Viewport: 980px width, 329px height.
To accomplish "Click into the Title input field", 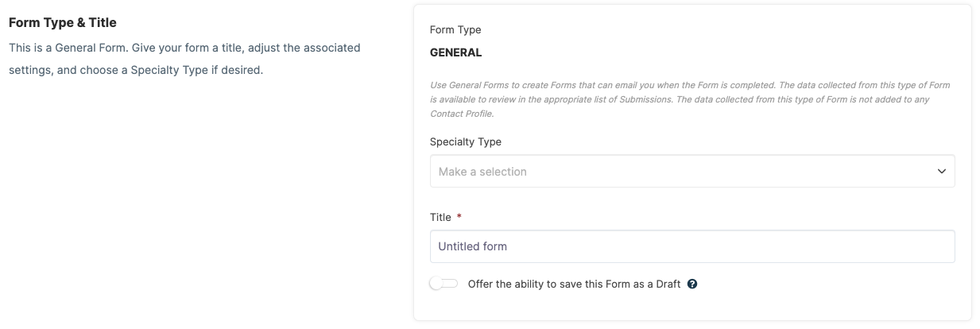I will [692, 246].
